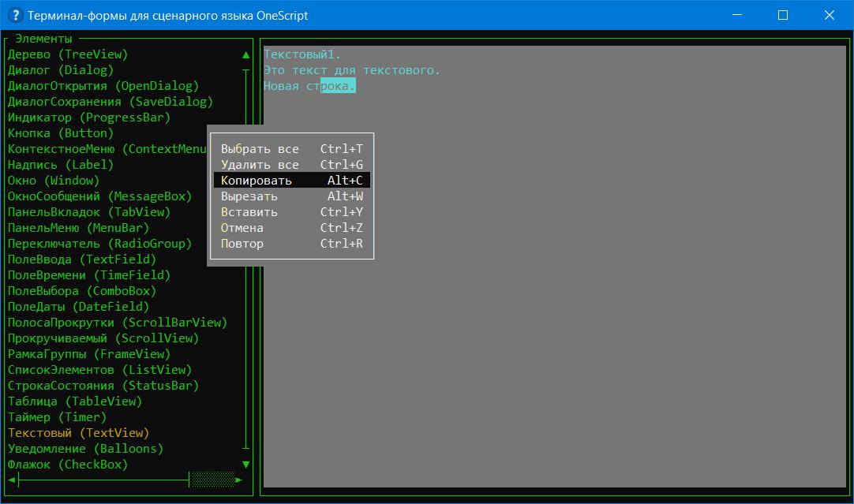
Task: Click the down arrow of the elements list scrollbar
Action: [x=246, y=465]
